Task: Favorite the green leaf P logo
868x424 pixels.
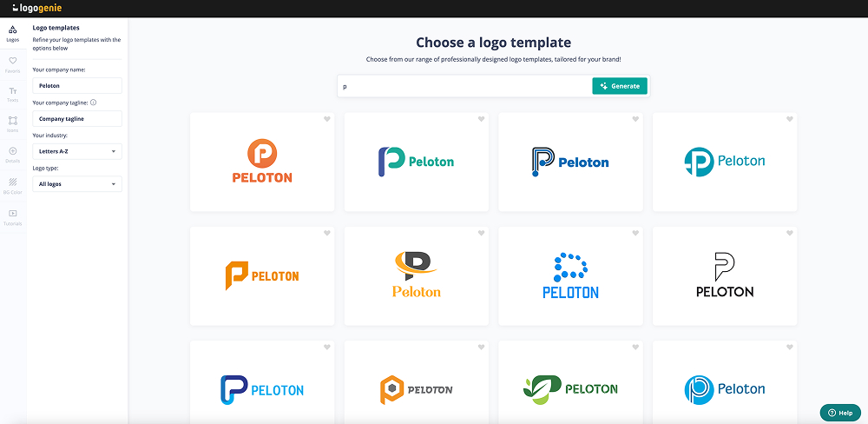Action: click(635, 348)
